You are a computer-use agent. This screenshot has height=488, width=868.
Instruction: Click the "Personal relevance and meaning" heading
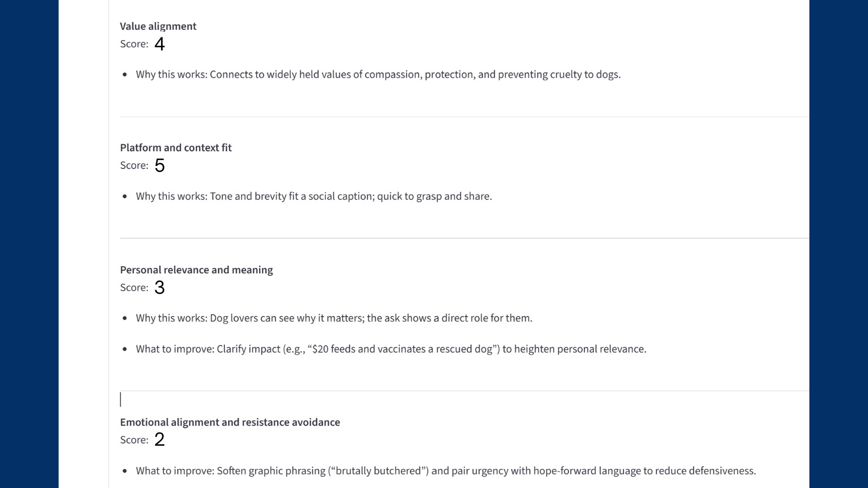pyautogui.click(x=196, y=269)
